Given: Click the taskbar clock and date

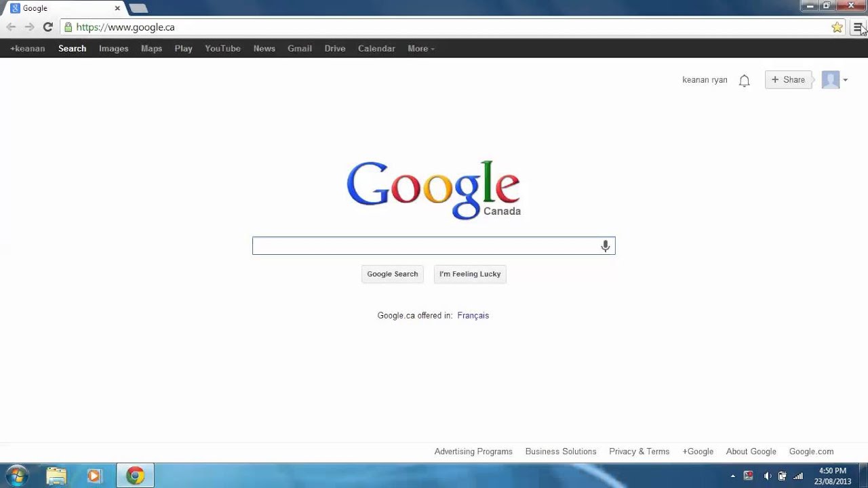Looking at the screenshot, I should coord(833,476).
